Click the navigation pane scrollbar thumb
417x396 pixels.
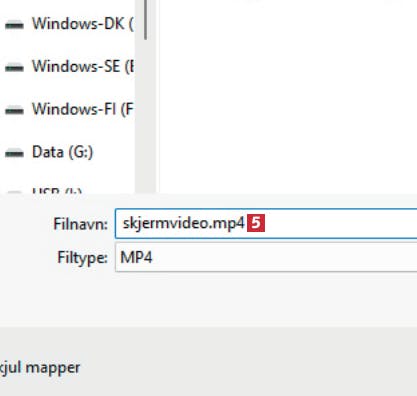coord(145,19)
